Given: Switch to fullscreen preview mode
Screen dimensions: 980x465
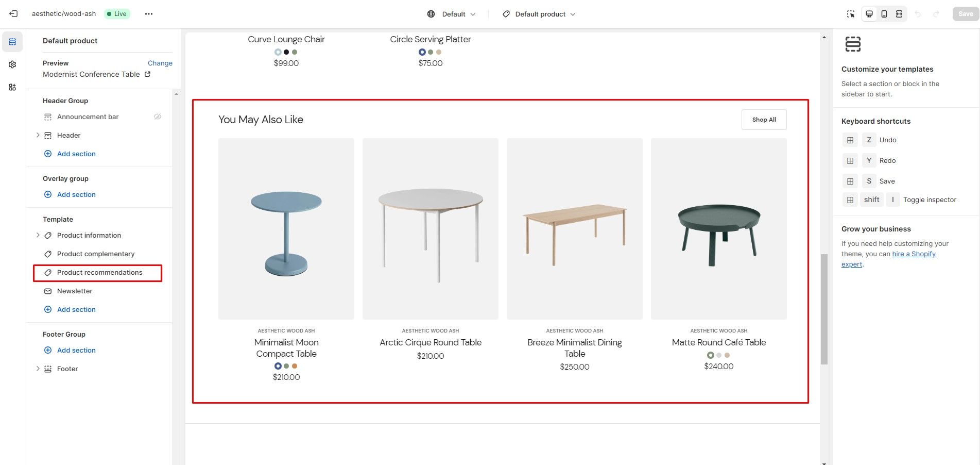Looking at the screenshot, I should point(899,14).
